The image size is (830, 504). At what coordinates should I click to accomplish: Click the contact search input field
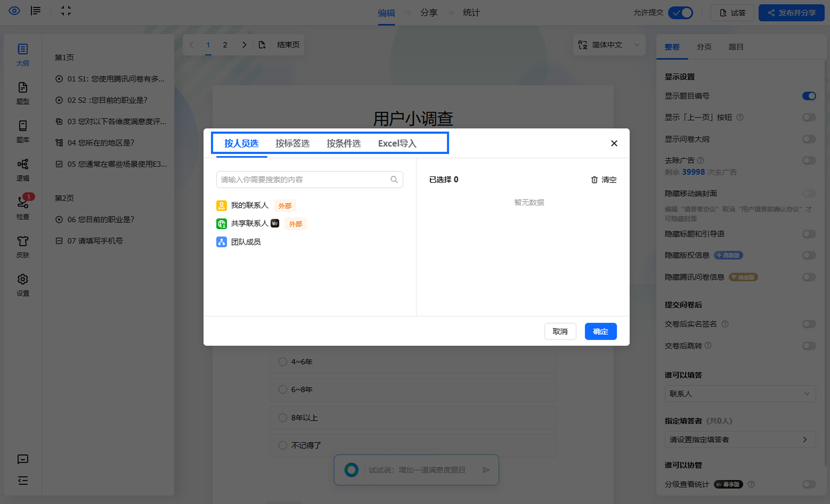click(309, 180)
